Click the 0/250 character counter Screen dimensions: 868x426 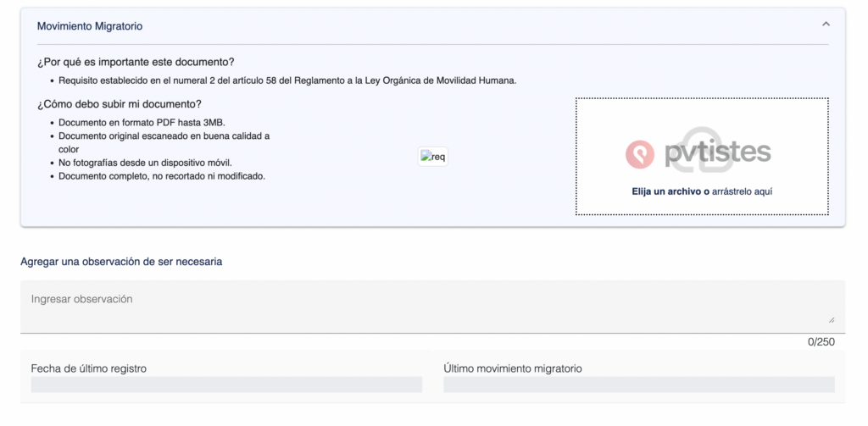point(821,342)
